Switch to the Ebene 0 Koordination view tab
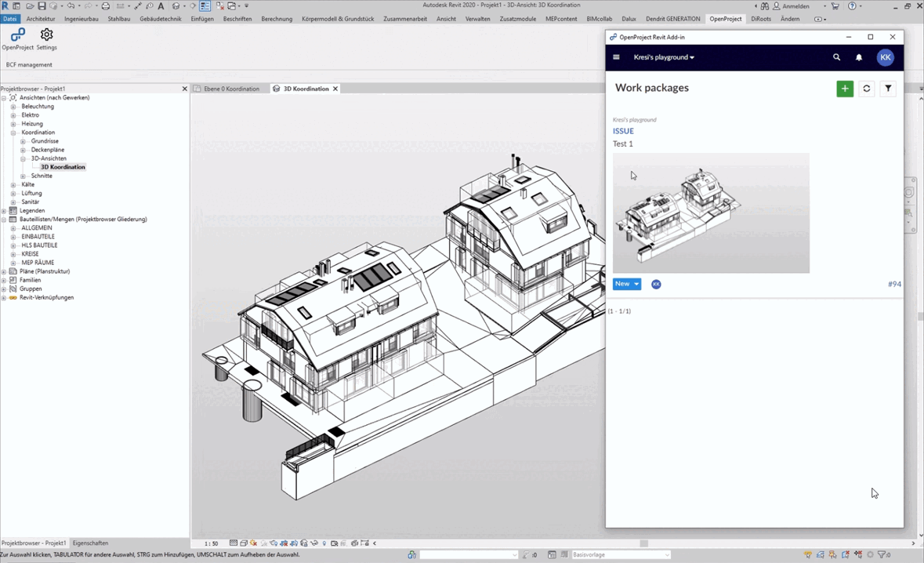924x563 pixels. tap(231, 89)
